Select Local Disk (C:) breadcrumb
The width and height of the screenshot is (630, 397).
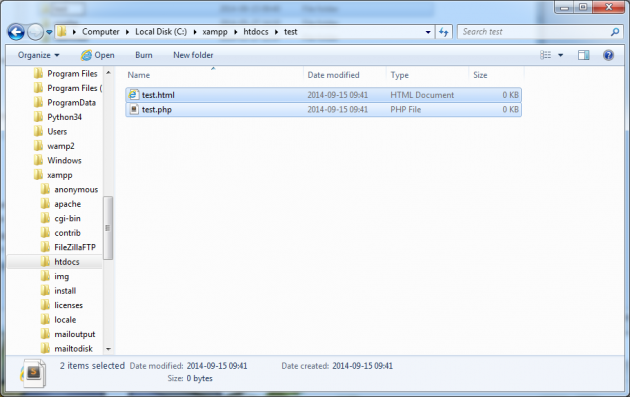tap(161, 32)
